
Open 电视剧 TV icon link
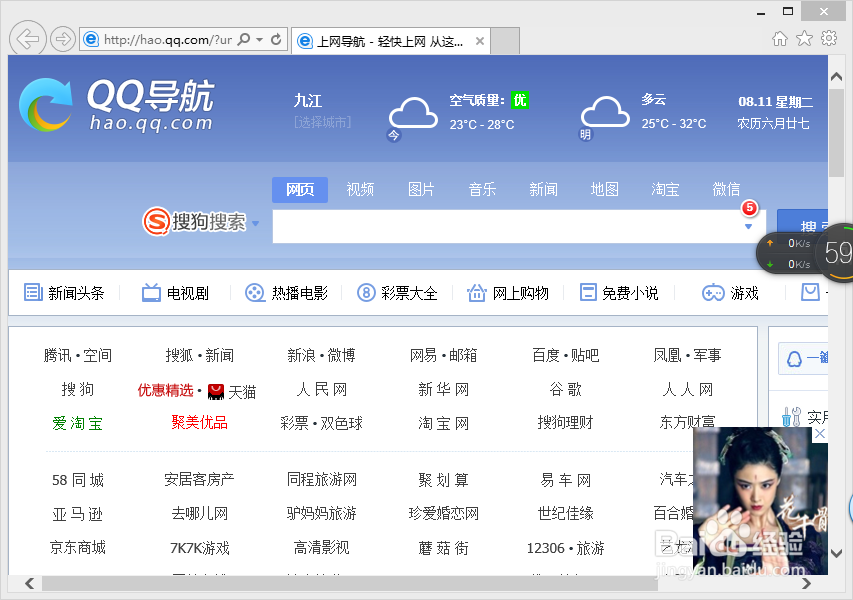(x=175, y=293)
